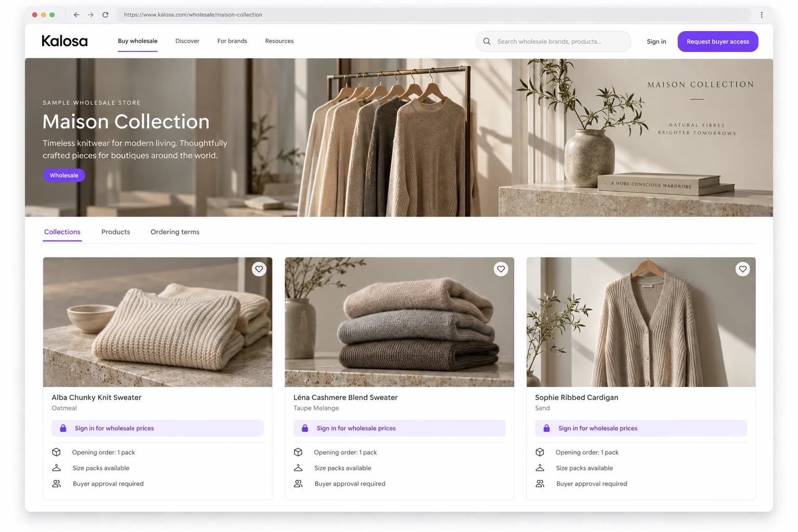This screenshot has height=532, width=798.
Task: Open the Sophie Ribbed Cardigan image
Action: pos(641,322)
